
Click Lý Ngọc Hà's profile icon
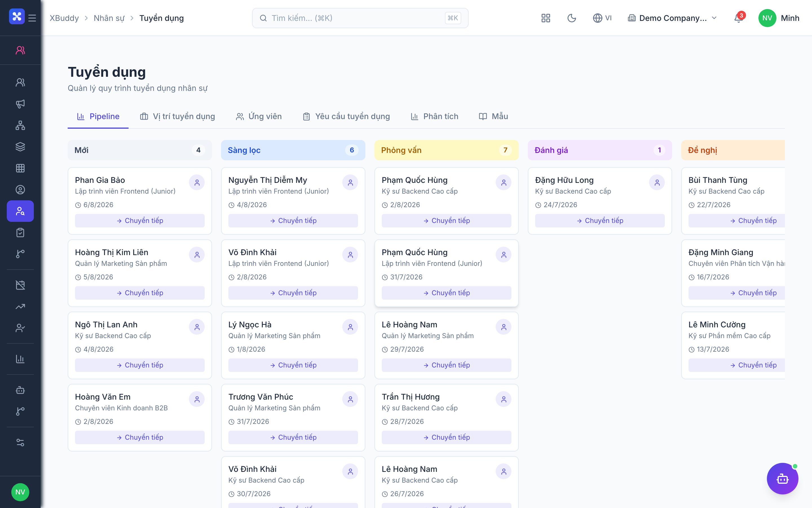tap(350, 327)
